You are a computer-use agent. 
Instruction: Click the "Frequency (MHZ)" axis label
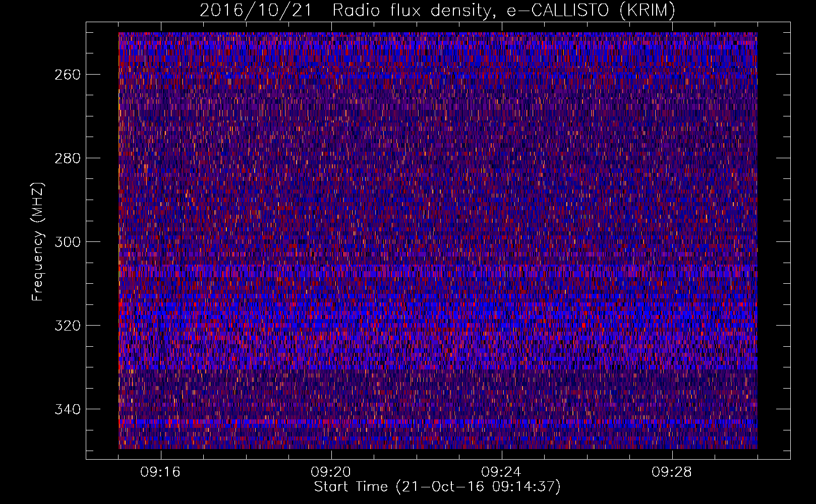click(x=38, y=241)
